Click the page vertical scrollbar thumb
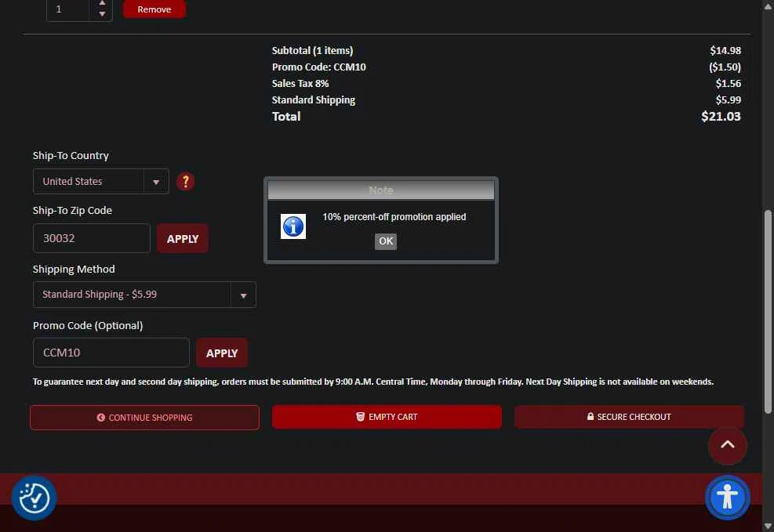This screenshot has width=774, height=532. 768,312
